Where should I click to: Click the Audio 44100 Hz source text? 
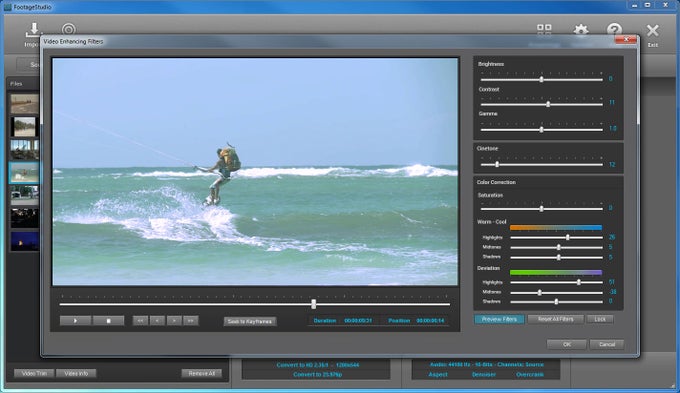[487, 365]
